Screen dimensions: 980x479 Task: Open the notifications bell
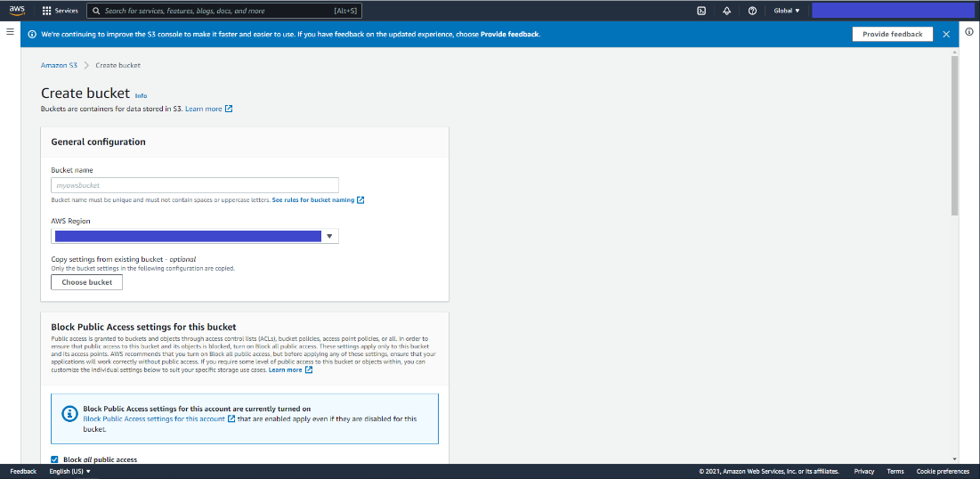727,11
